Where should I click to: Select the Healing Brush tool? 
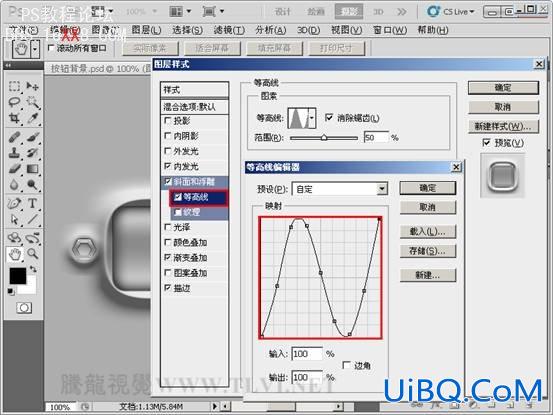(14, 137)
